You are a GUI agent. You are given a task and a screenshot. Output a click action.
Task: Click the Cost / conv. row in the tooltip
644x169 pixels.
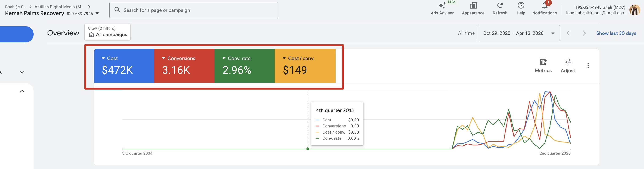[x=337, y=132]
